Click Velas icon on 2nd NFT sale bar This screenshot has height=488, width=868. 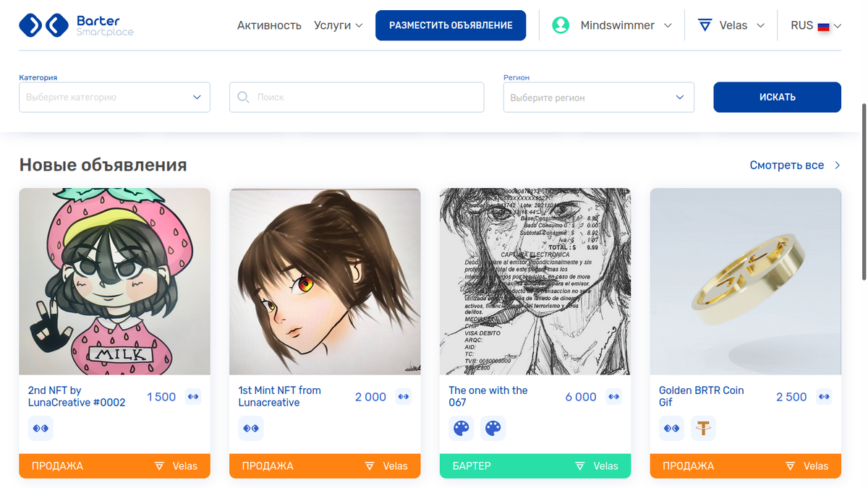pos(160,466)
